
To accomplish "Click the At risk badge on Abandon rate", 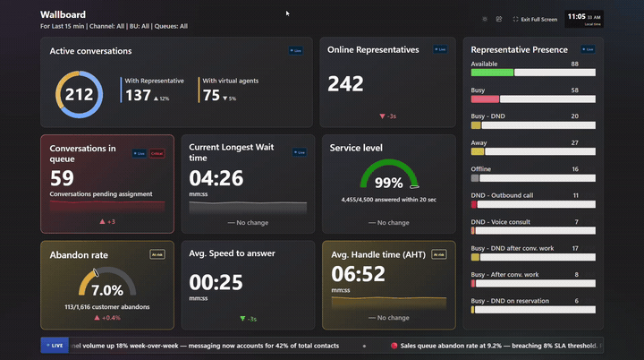I will click(157, 254).
